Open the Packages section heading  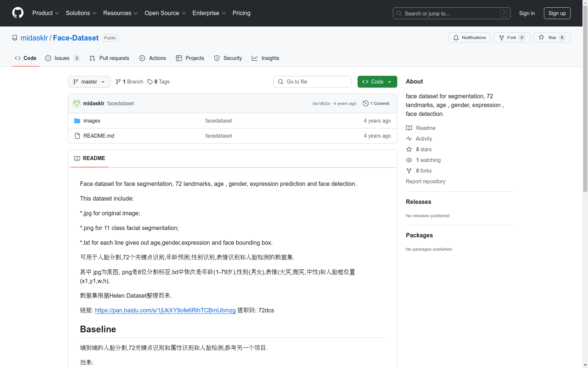pyautogui.click(x=419, y=235)
